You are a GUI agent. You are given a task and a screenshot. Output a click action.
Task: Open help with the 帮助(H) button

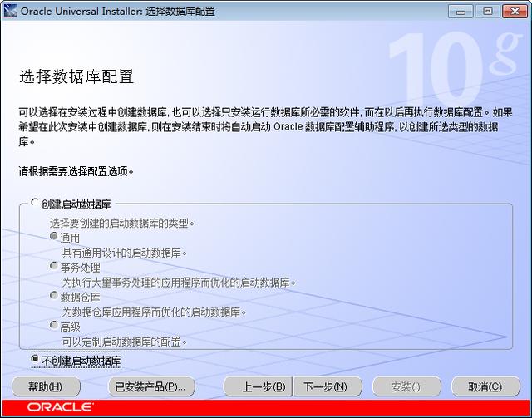(45, 386)
